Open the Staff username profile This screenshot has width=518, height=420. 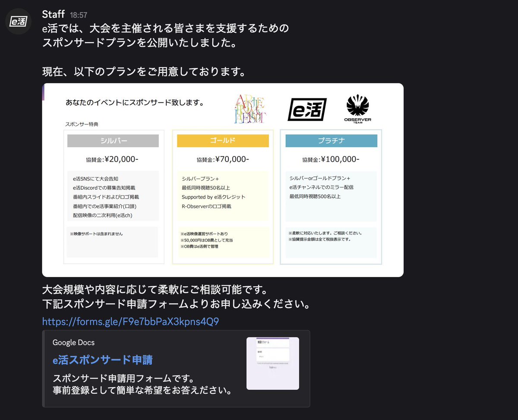tap(54, 14)
